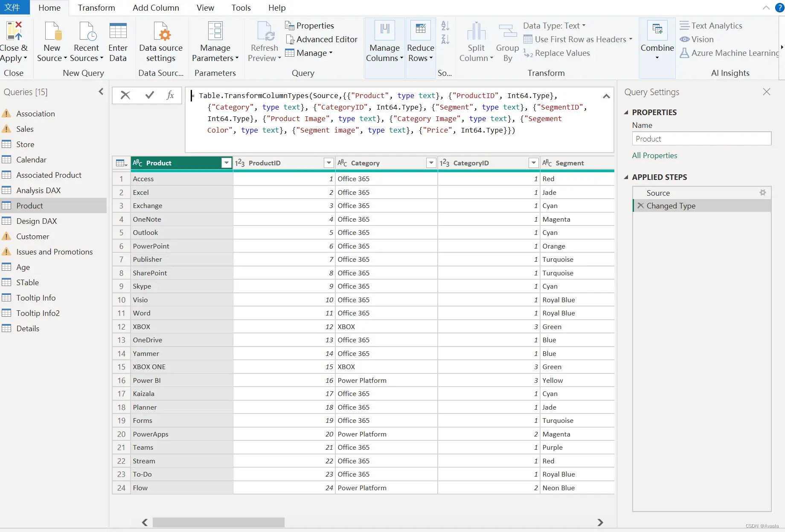Click the query Name input field

click(x=701, y=139)
